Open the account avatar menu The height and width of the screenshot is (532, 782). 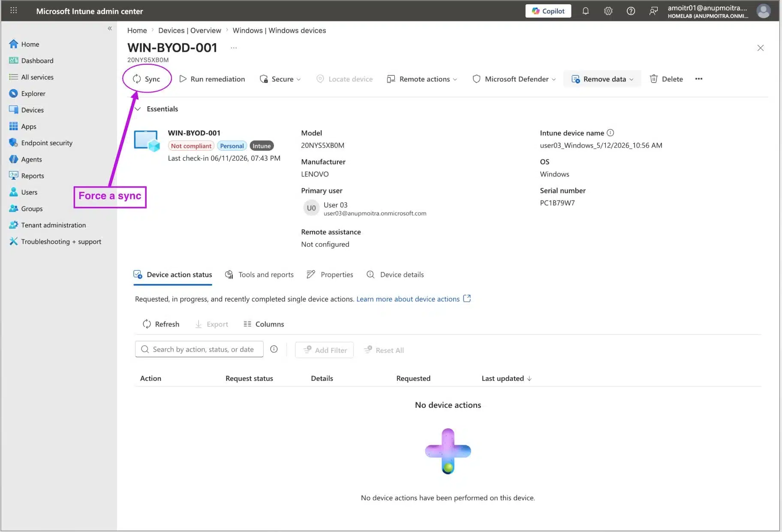(763, 11)
